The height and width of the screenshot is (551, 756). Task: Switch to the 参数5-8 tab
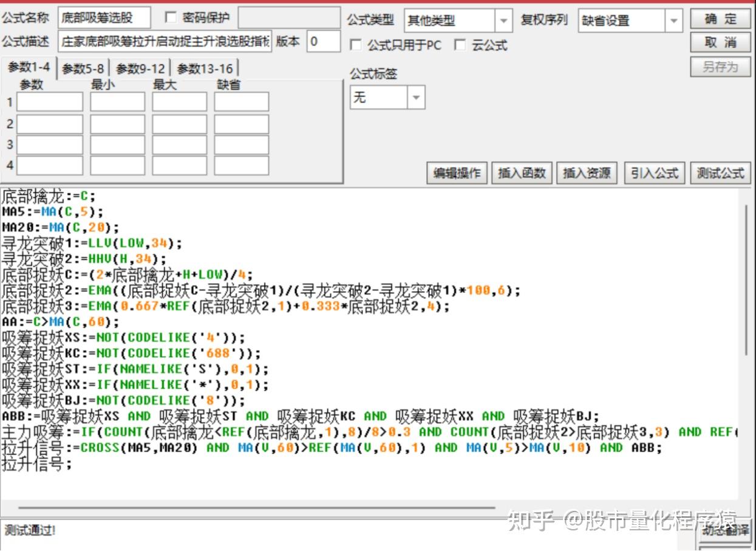click(x=83, y=69)
